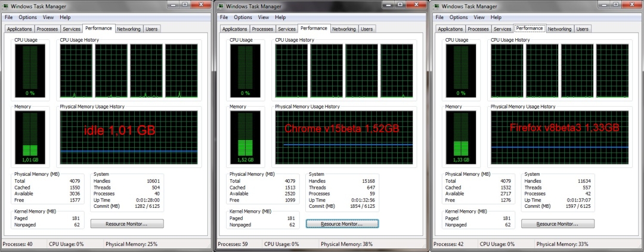Open File menu in the Chrome window
Viewport: 644px width, 252px height.
point(224,17)
